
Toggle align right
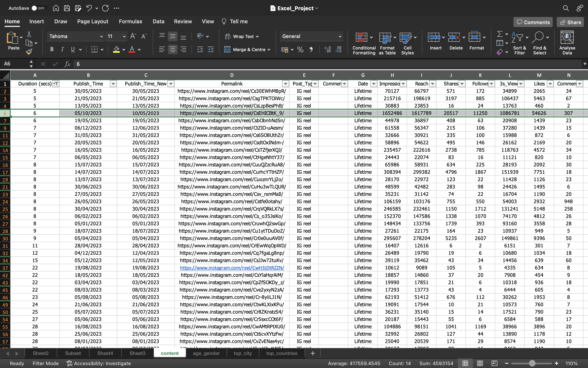click(x=184, y=49)
